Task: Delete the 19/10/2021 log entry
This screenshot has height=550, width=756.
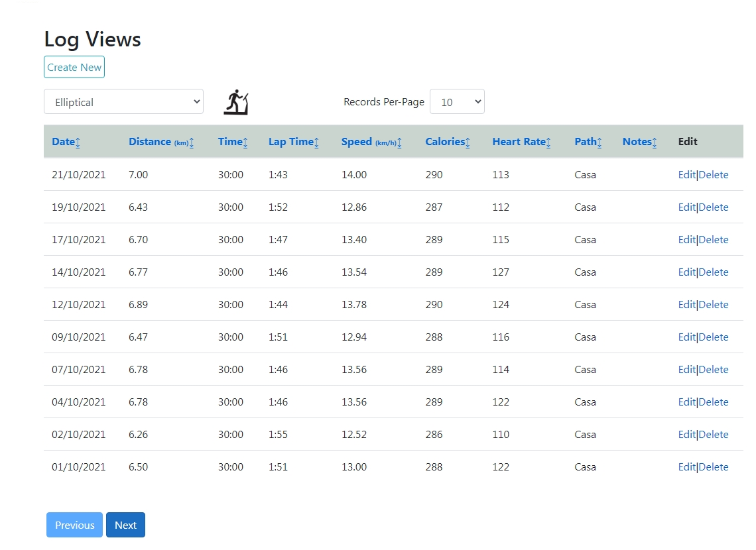Action: click(714, 207)
